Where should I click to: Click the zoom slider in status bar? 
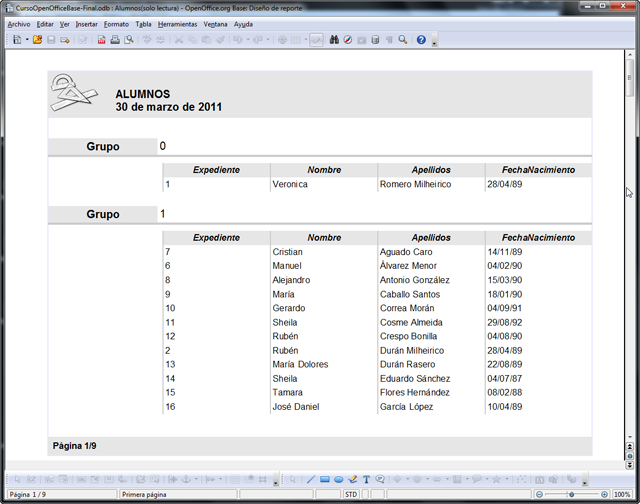coord(571,495)
